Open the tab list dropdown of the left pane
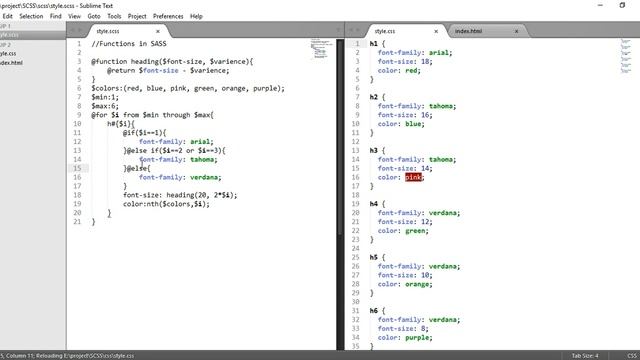 pyautogui.click(x=338, y=30)
